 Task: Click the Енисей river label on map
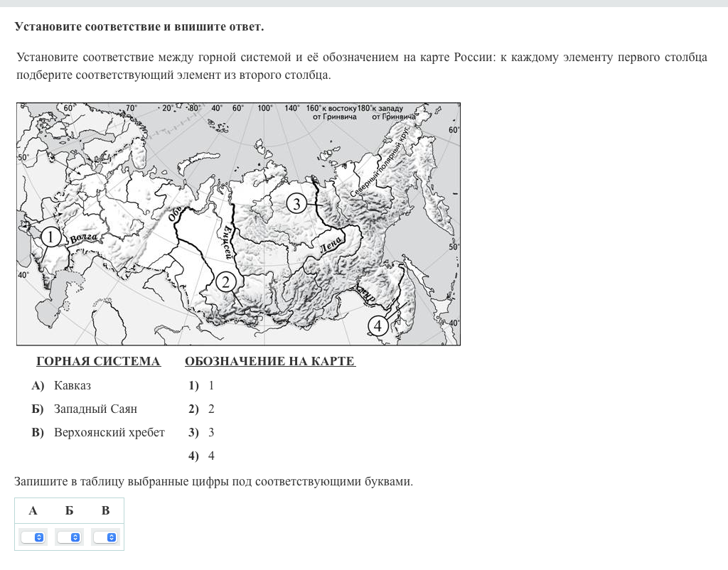tap(227, 242)
